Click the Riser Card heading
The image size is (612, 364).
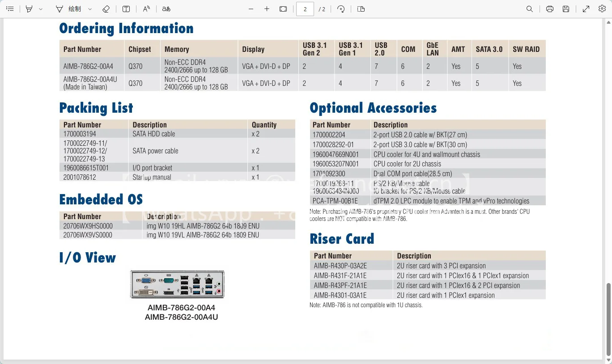pos(342,239)
